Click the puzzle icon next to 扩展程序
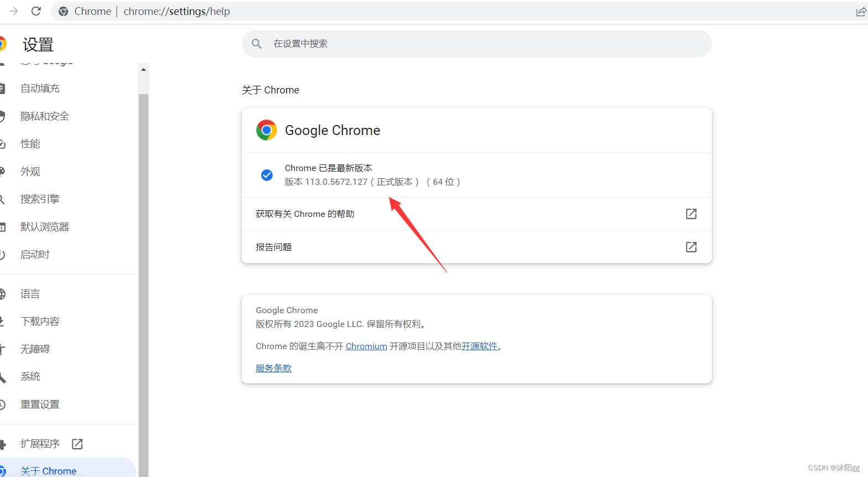868x477 pixels. click(2, 444)
